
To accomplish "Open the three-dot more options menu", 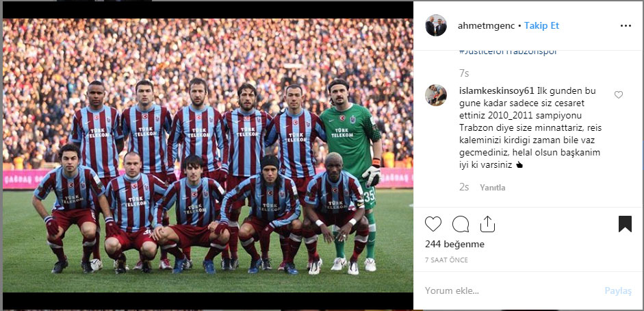I will point(626,26).
